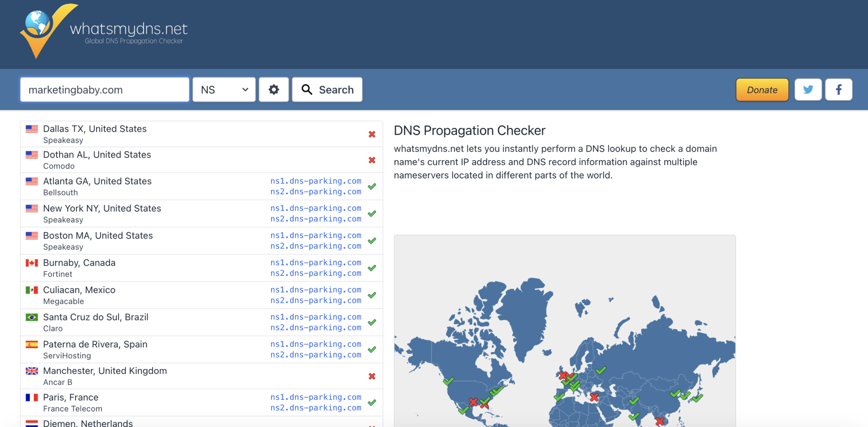Open the advanced options gear icon
This screenshot has height=427, width=868.
273,89
